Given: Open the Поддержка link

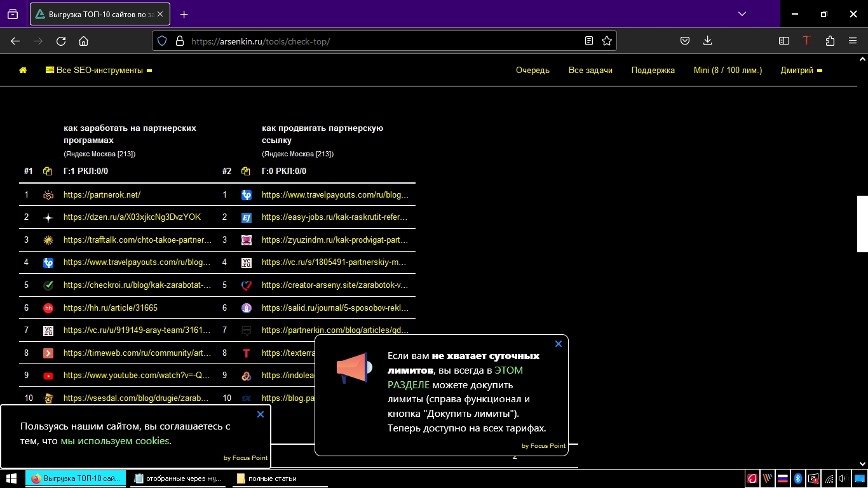Looking at the screenshot, I should [653, 71].
